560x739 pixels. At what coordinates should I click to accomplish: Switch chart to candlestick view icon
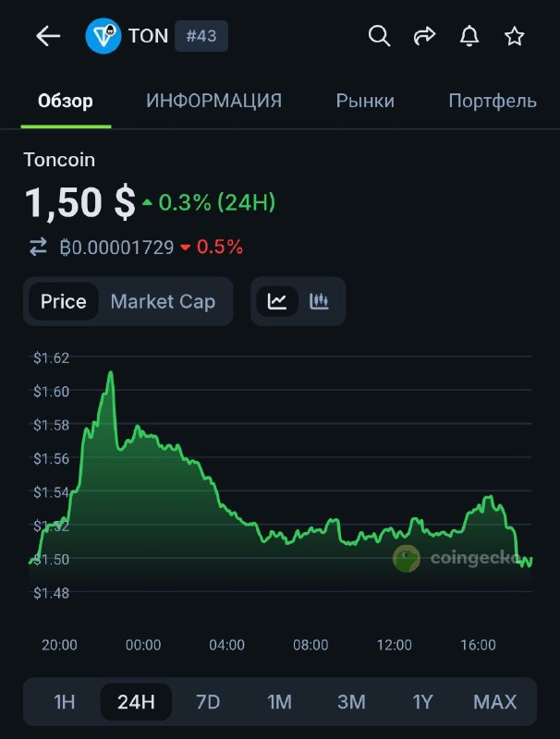click(318, 301)
